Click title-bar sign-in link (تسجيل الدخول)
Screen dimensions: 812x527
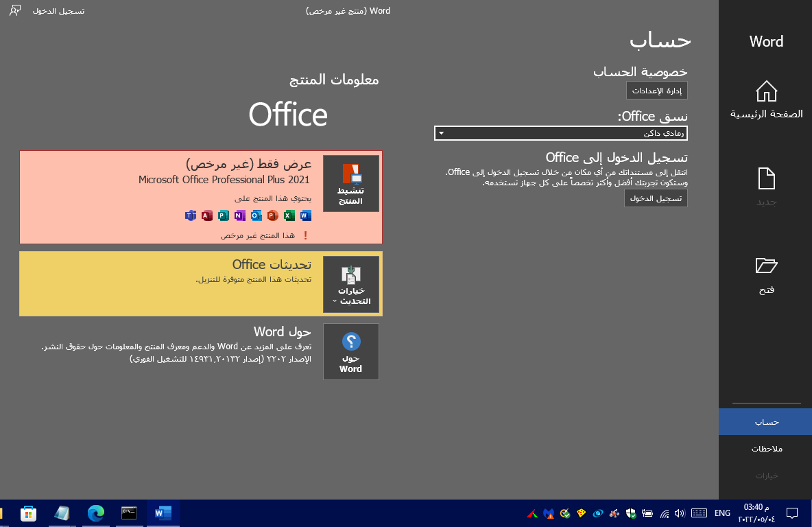pos(58,11)
